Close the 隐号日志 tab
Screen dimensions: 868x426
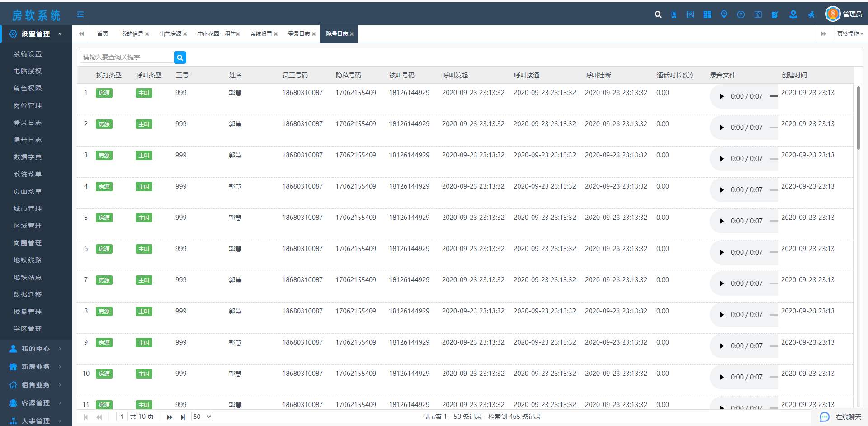(x=352, y=34)
